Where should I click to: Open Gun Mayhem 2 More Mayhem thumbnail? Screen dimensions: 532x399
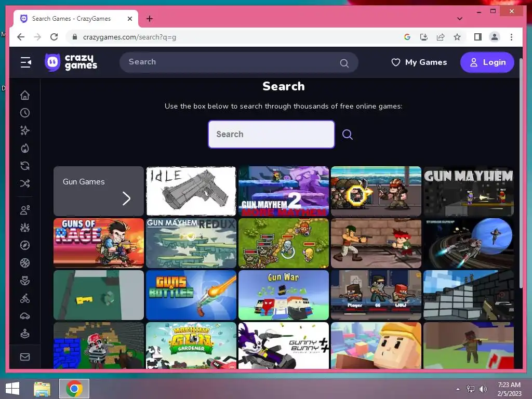(x=284, y=191)
